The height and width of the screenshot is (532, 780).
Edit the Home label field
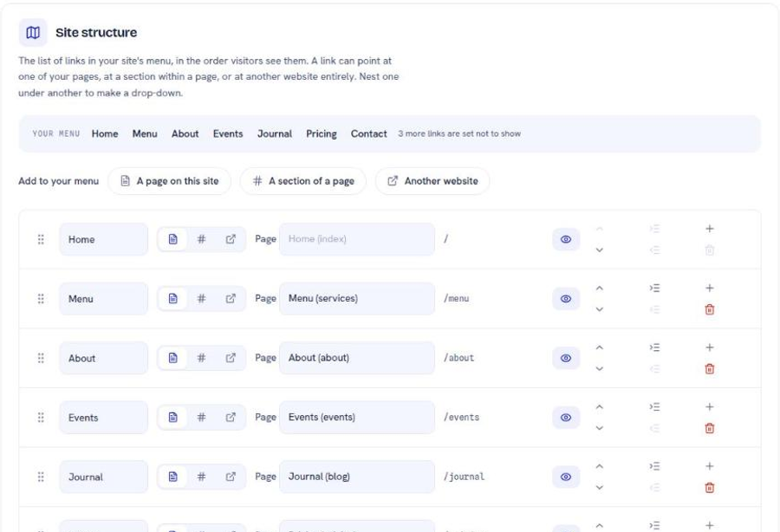(x=103, y=239)
